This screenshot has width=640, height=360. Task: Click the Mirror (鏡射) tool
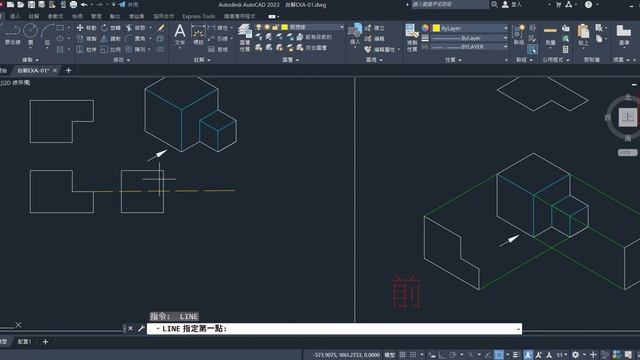[x=111, y=39]
